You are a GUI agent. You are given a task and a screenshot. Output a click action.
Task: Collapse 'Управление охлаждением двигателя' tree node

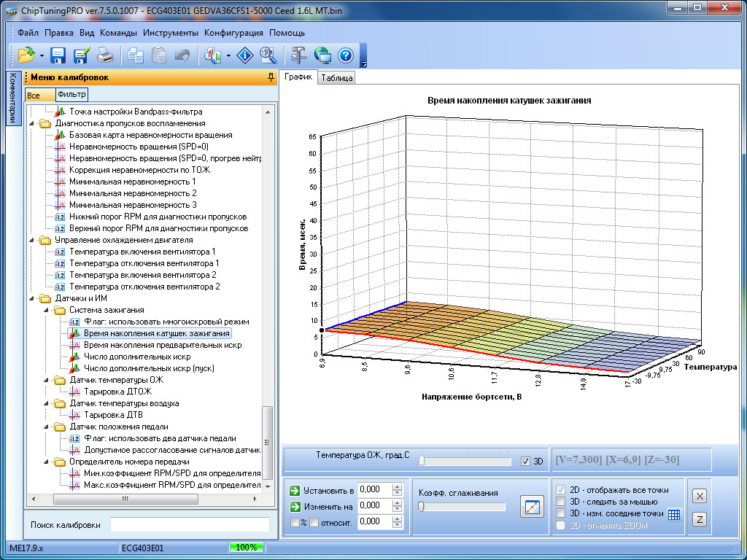[32, 240]
